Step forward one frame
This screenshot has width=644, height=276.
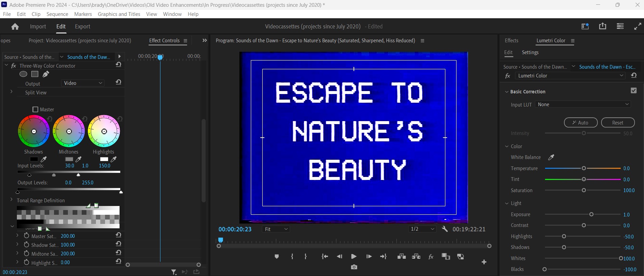pos(369,257)
